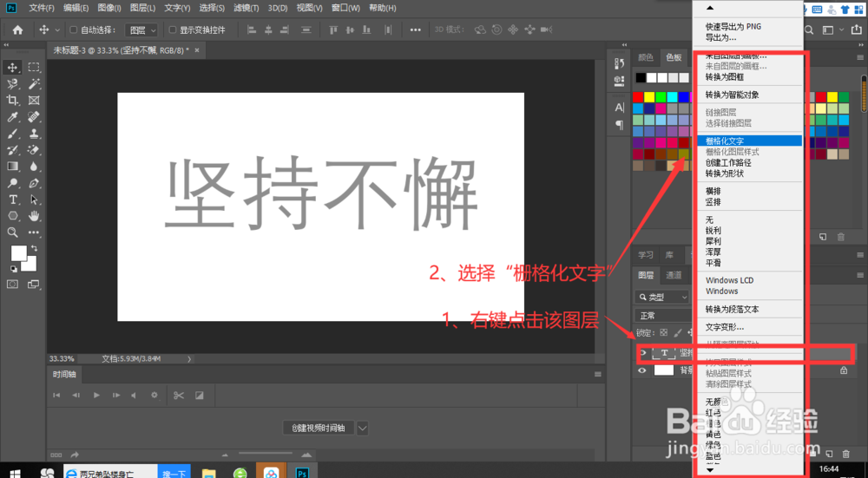This screenshot has width=868, height=478.
Task: Select the Crop tool
Action: point(12,100)
